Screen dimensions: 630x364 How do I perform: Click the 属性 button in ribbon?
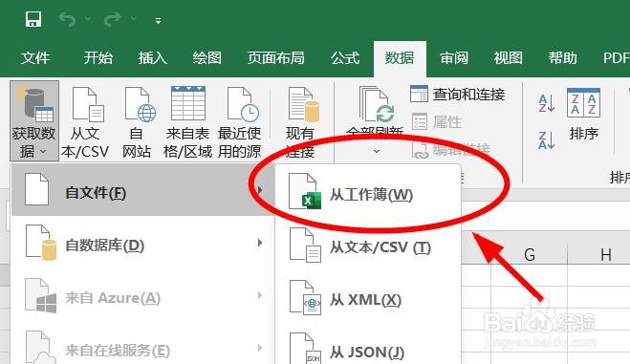pyautogui.click(x=437, y=121)
